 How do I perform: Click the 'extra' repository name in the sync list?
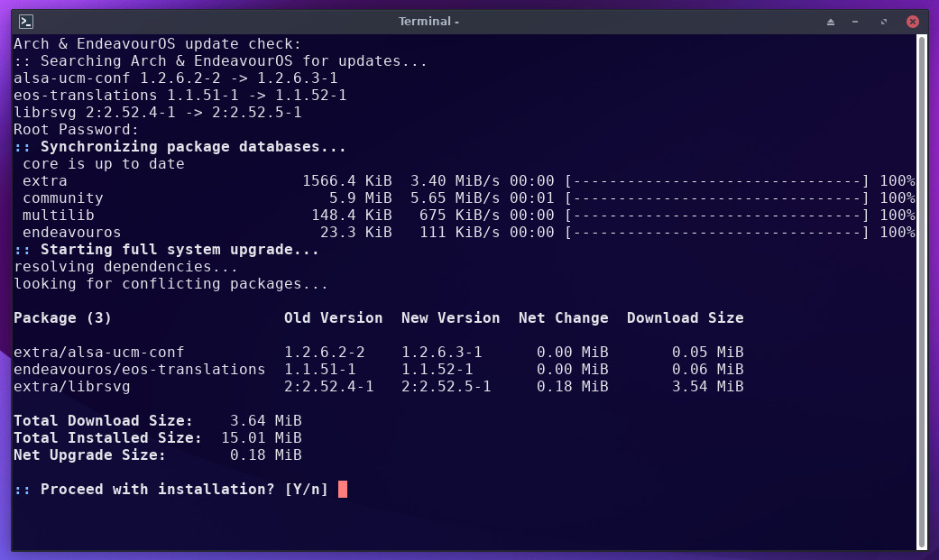point(45,181)
